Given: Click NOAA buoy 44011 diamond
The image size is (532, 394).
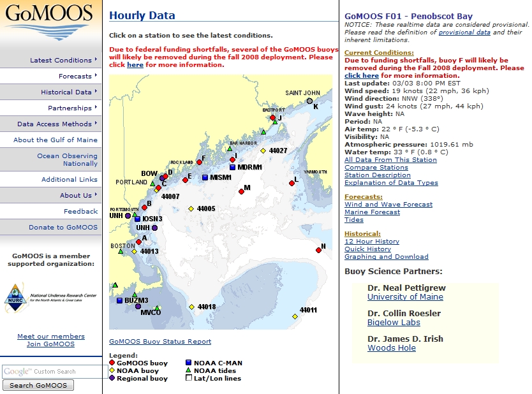Looking at the screenshot, I should pos(295,316).
